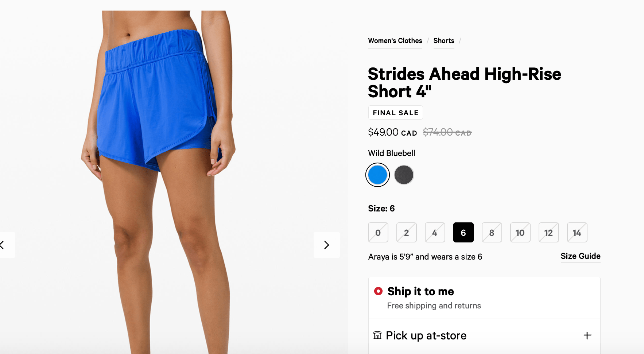Viewport: 644px width, 354px height.
Task: Select size 6 button
Action: point(463,233)
